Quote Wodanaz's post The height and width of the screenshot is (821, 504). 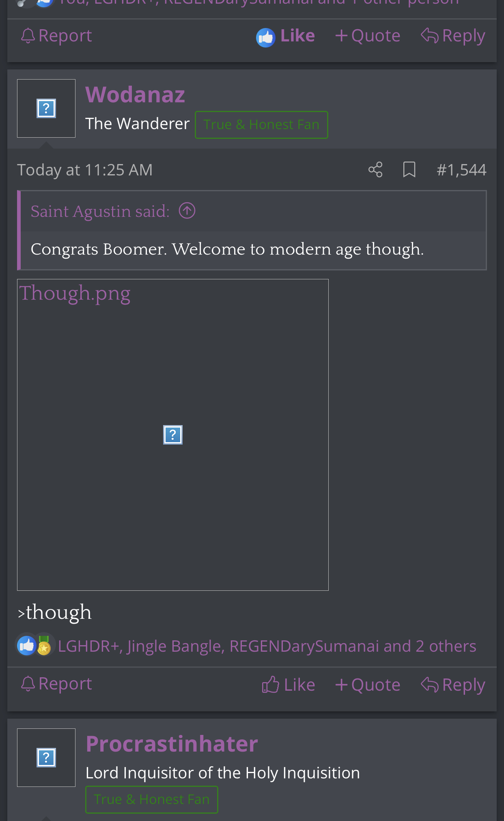click(x=368, y=685)
